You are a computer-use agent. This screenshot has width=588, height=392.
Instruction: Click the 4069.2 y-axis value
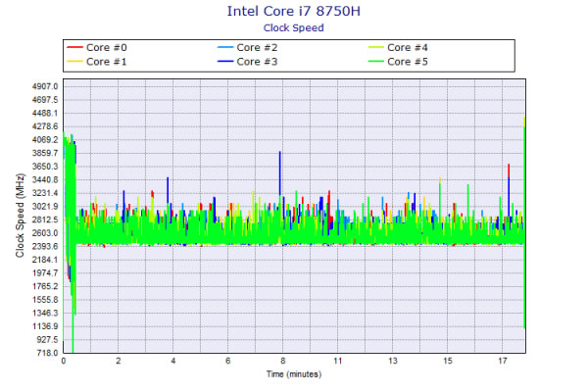(x=45, y=140)
